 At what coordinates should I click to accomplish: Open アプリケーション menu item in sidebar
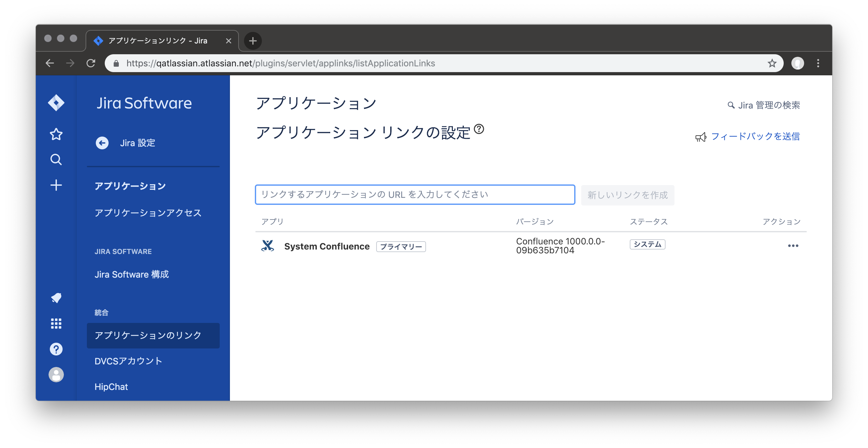(130, 186)
